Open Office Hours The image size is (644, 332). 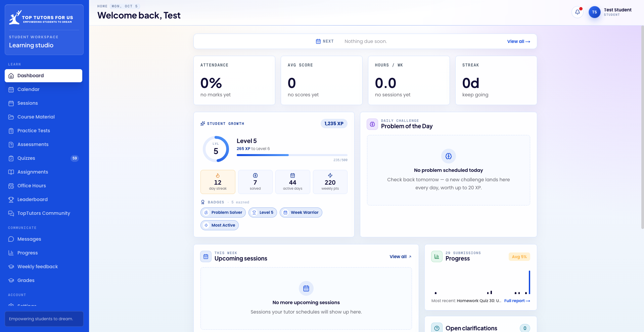tap(43, 186)
